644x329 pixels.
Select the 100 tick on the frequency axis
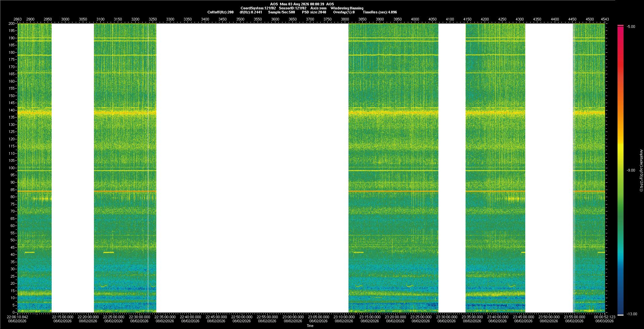(x=12, y=168)
